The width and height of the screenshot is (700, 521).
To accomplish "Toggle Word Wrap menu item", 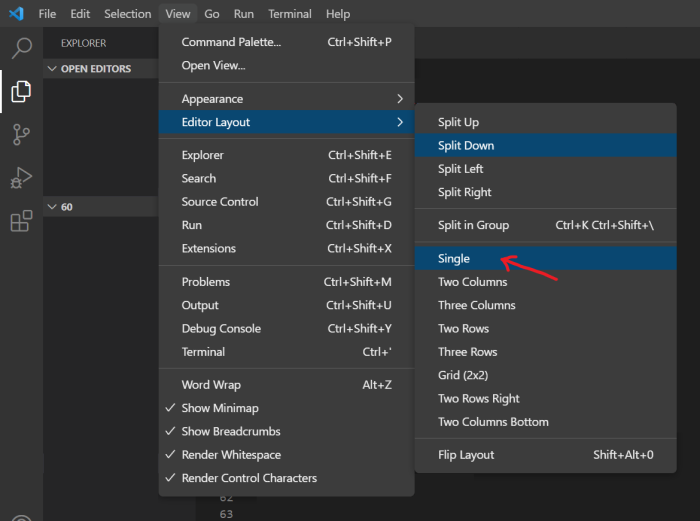I will click(287, 385).
